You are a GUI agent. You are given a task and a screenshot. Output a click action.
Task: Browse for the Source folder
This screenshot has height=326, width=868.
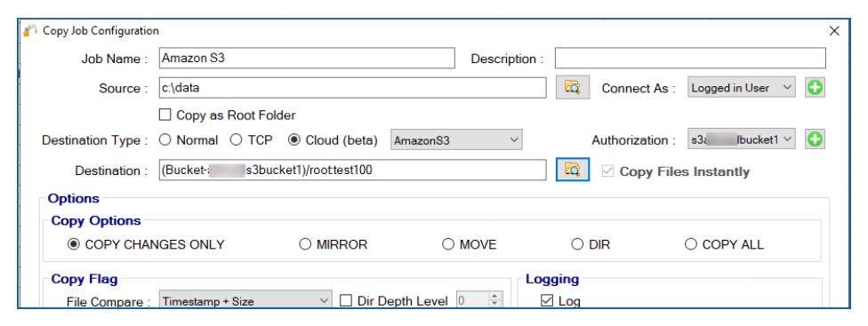(x=573, y=87)
